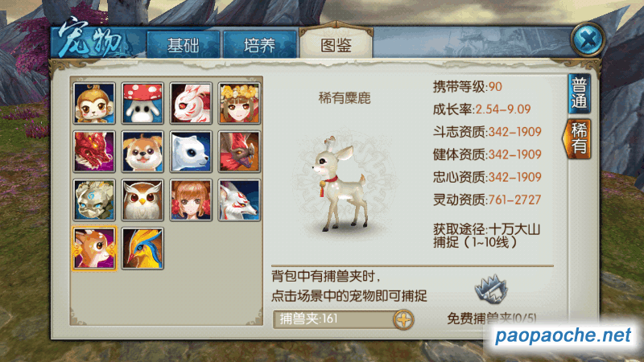Select the monkey pet portrait
The height and width of the screenshot is (362, 644).
click(x=94, y=103)
